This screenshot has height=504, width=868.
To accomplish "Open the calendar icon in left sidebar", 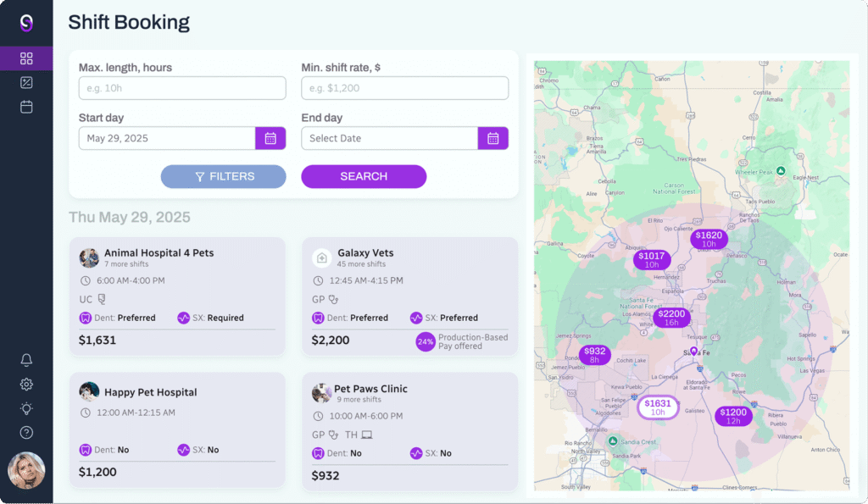I will (26, 107).
